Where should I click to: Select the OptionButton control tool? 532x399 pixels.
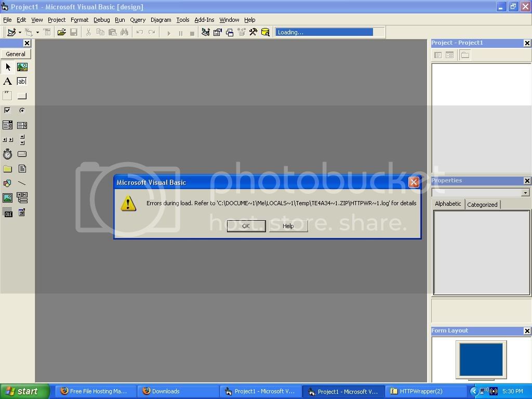click(22, 111)
